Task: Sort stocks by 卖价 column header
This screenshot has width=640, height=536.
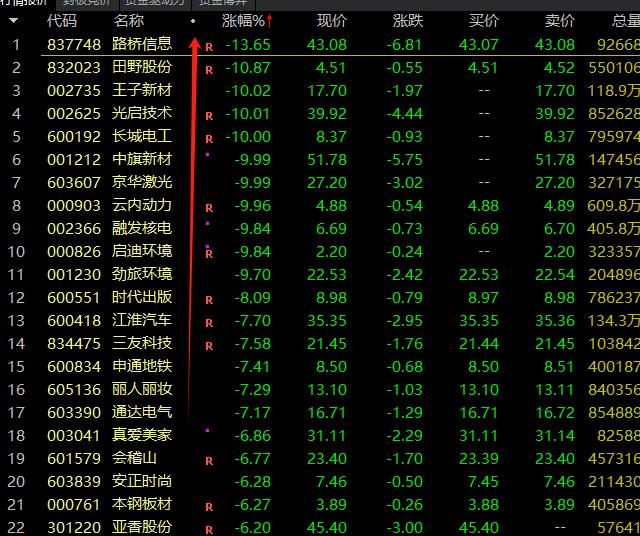Action: pos(560,20)
